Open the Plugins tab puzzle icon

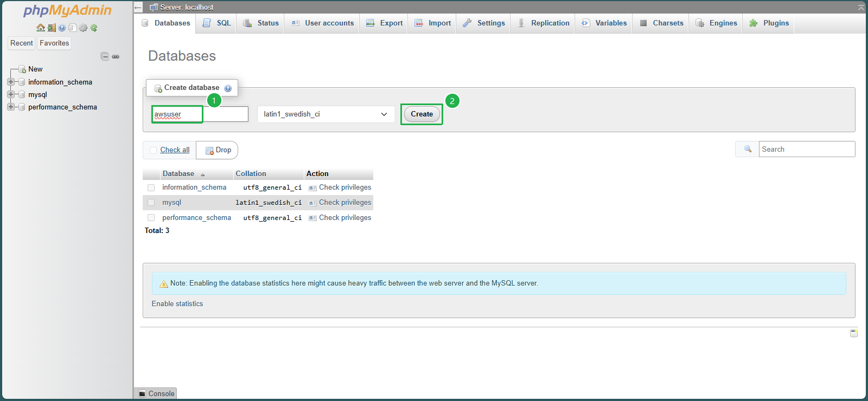coord(753,23)
